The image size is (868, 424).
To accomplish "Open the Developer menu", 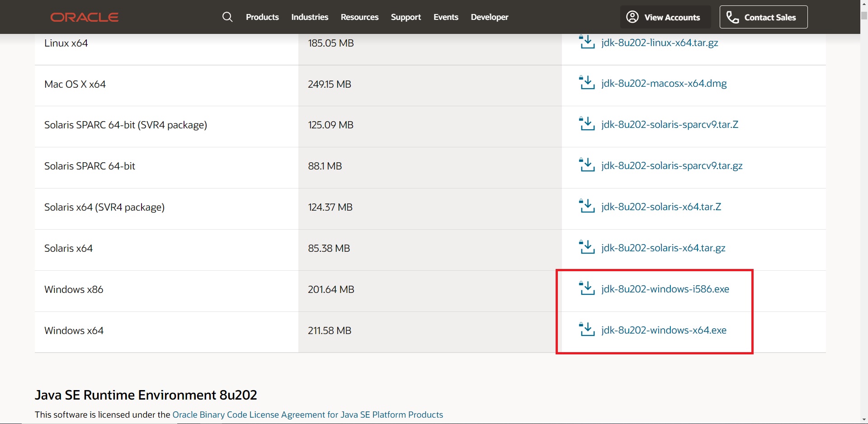I will point(490,17).
